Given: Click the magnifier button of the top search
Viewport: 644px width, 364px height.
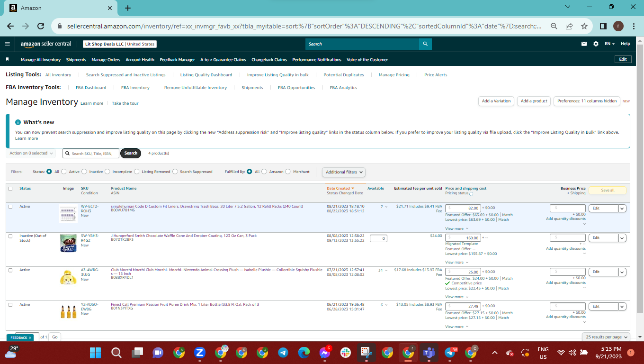Looking at the screenshot, I should click(x=425, y=44).
